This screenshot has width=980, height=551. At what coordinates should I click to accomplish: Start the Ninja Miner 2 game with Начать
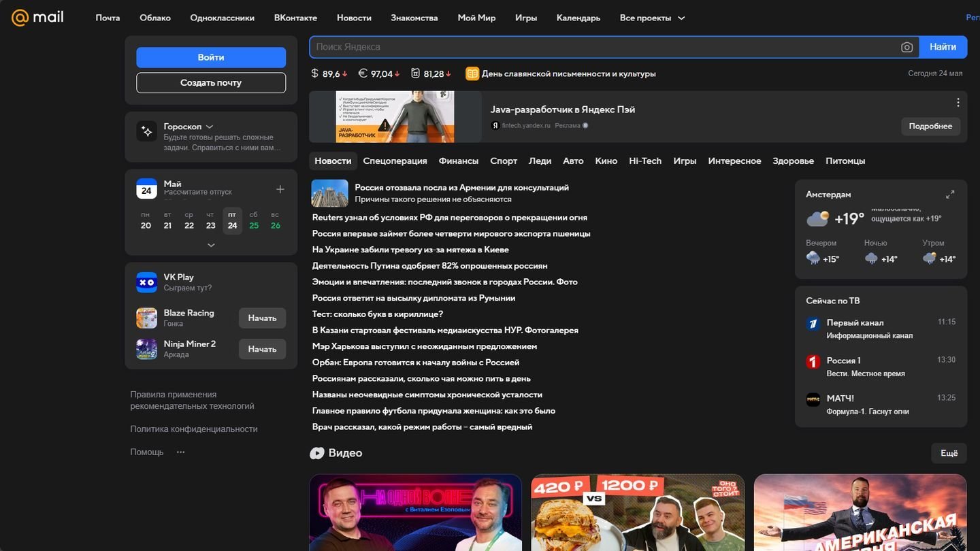pyautogui.click(x=262, y=349)
